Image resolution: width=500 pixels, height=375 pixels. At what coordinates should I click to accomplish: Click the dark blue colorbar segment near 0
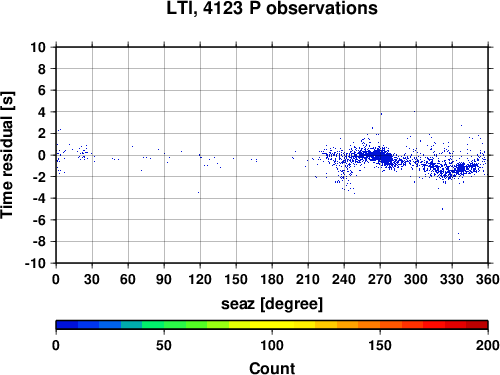tap(67, 325)
